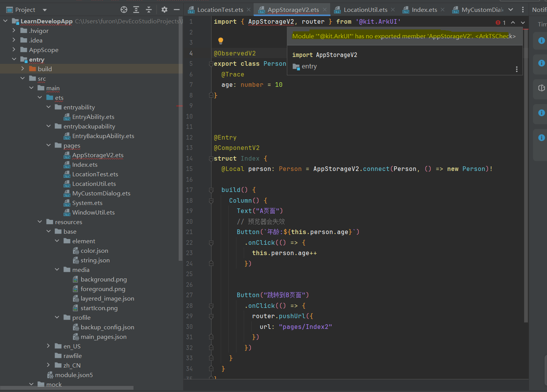Close the AppStorageV2.ets tab
The image size is (547, 392).
click(x=325, y=10)
